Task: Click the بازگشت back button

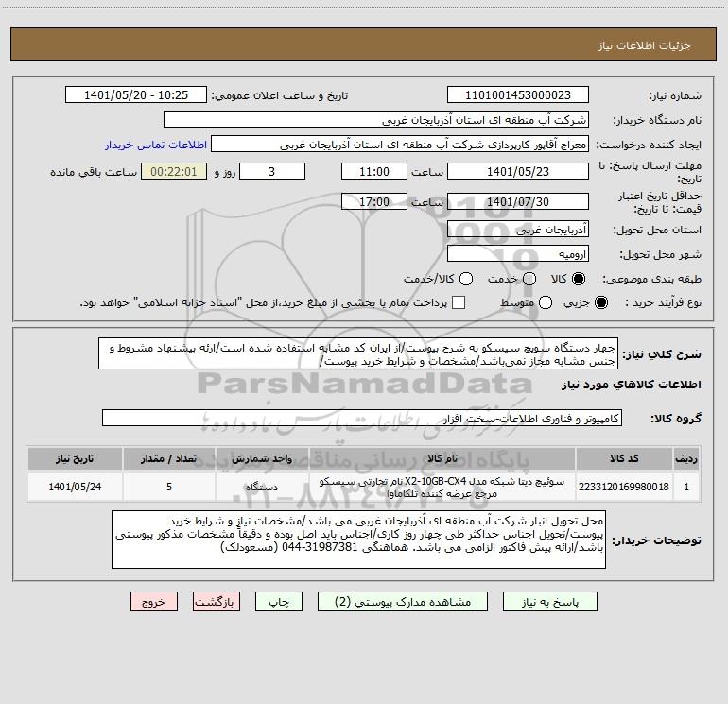Action: coord(217,602)
